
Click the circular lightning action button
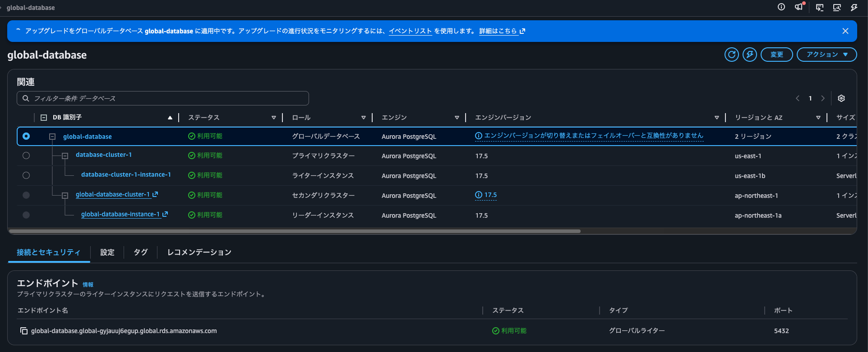tap(750, 55)
